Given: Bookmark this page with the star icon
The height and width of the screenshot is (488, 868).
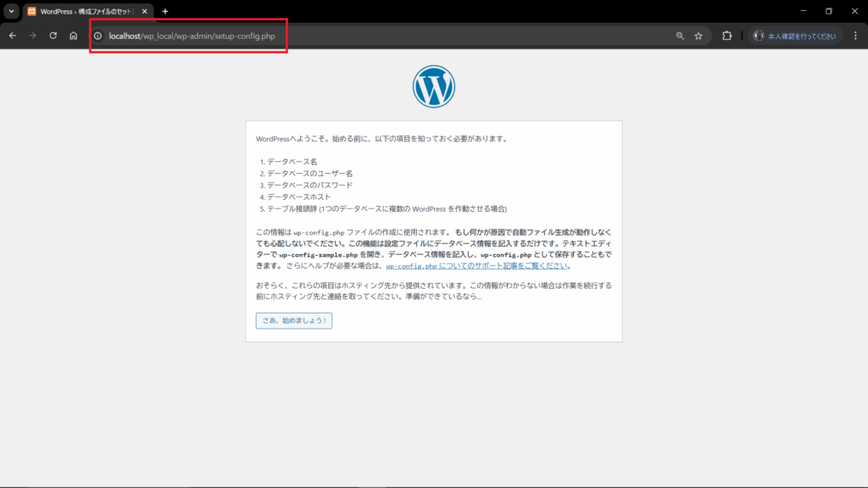Looking at the screenshot, I should (698, 36).
